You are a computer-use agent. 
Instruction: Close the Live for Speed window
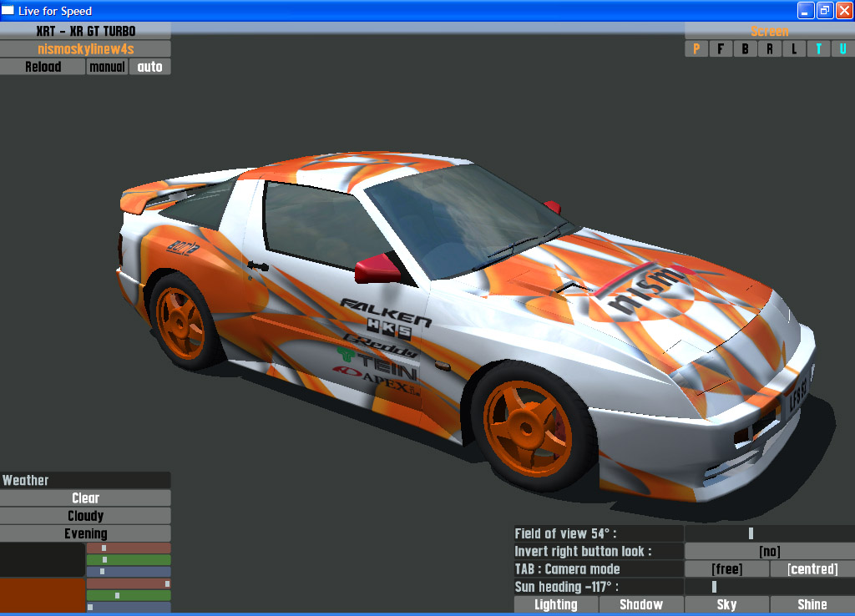tap(844, 10)
